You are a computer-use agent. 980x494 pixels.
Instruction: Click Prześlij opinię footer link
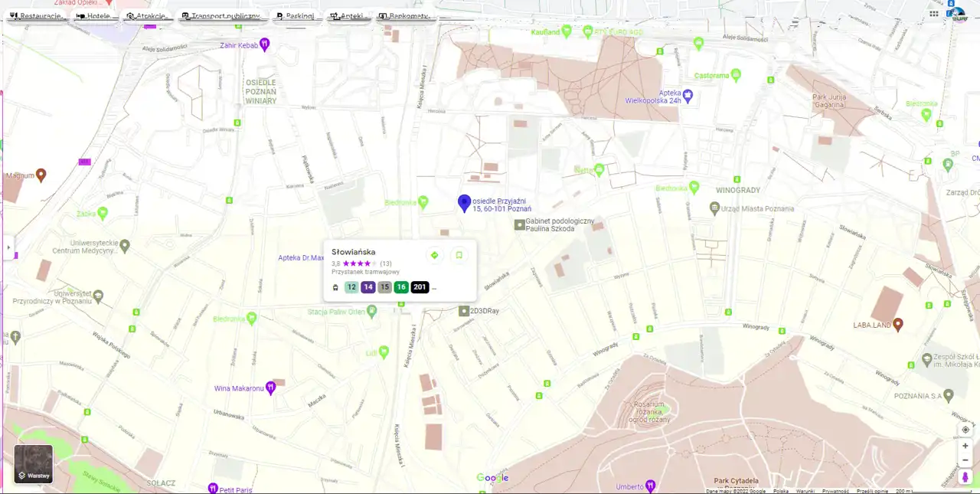[872, 491]
